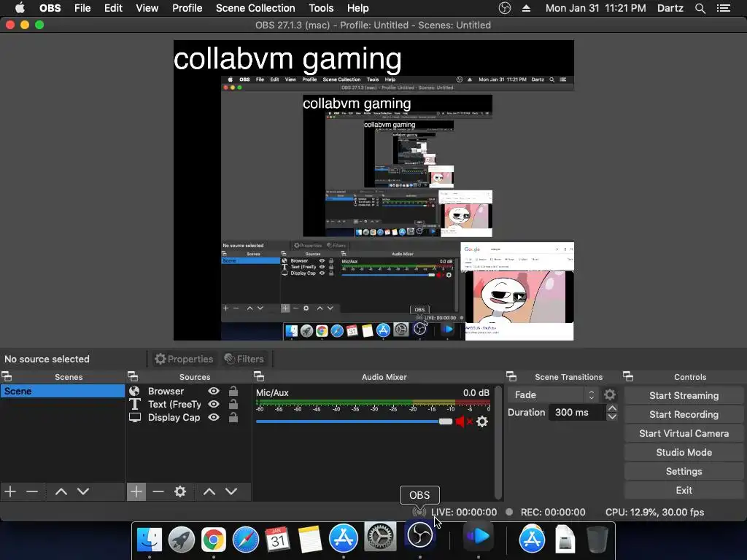The width and height of the screenshot is (747, 560).
Task: Open the Help menu
Action: coord(357,8)
